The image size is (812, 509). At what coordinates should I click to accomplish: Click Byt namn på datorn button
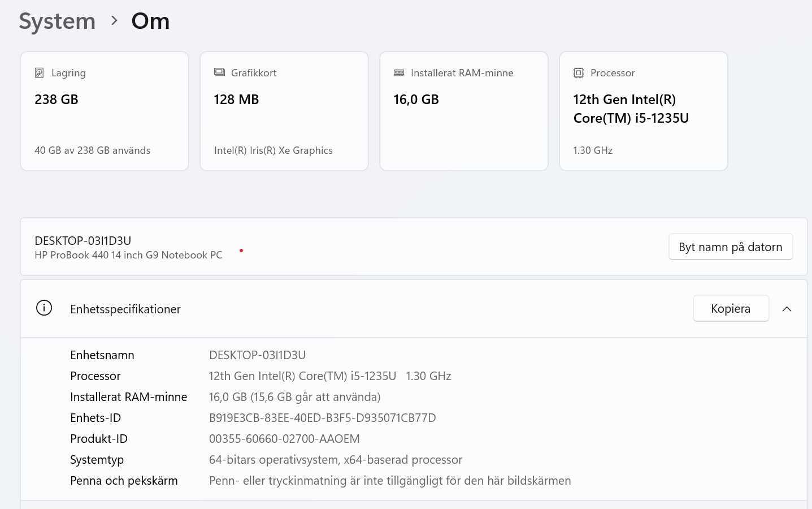pos(731,247)
